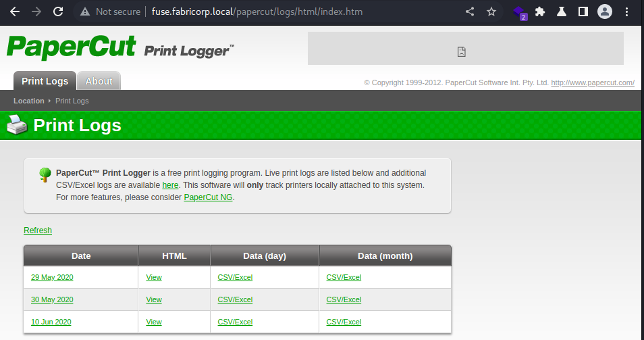
Task: Open the 29 May 2020 log
Action: coord(52,277)
